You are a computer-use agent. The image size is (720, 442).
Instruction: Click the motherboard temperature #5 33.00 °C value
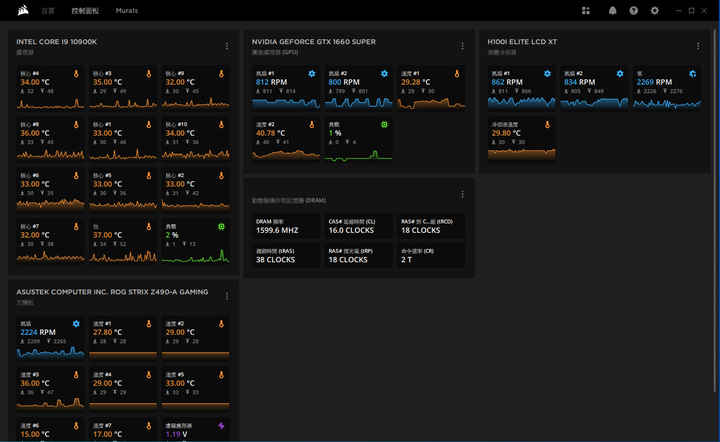click(x=180, y=383)
